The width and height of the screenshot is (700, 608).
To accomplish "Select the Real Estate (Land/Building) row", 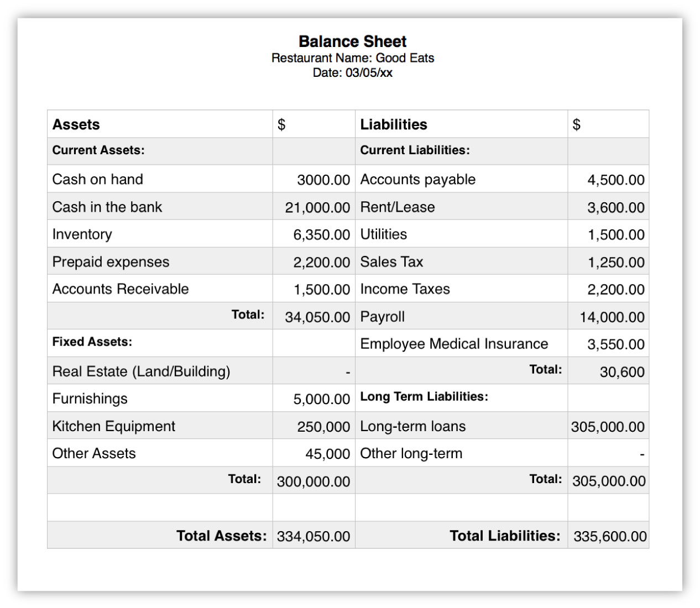I will click(x=140, y=371).
